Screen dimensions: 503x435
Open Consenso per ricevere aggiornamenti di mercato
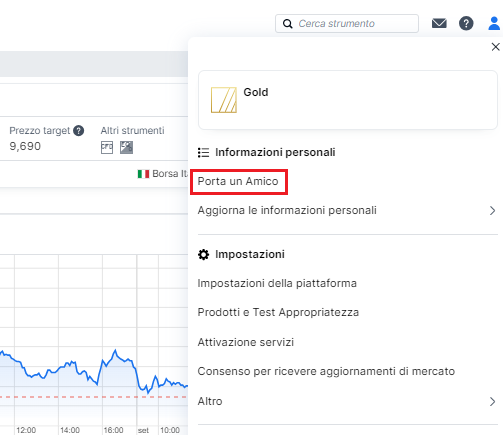point(326,371)
